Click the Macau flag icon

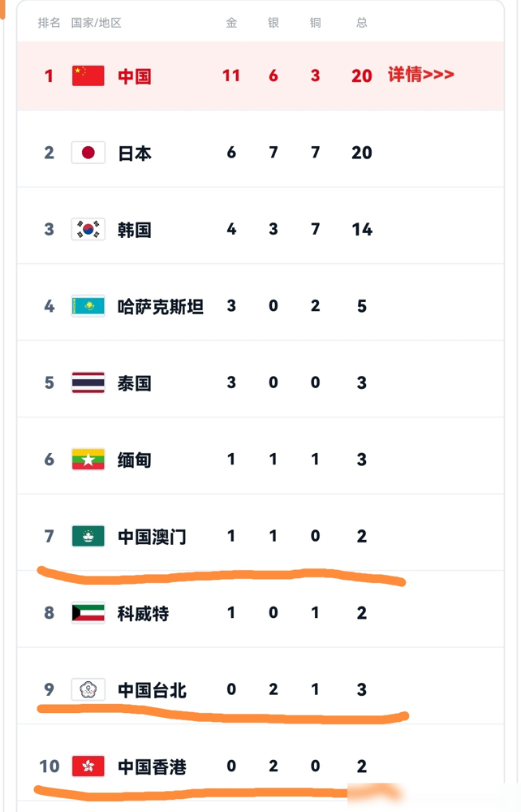click(x=88, y=536)
